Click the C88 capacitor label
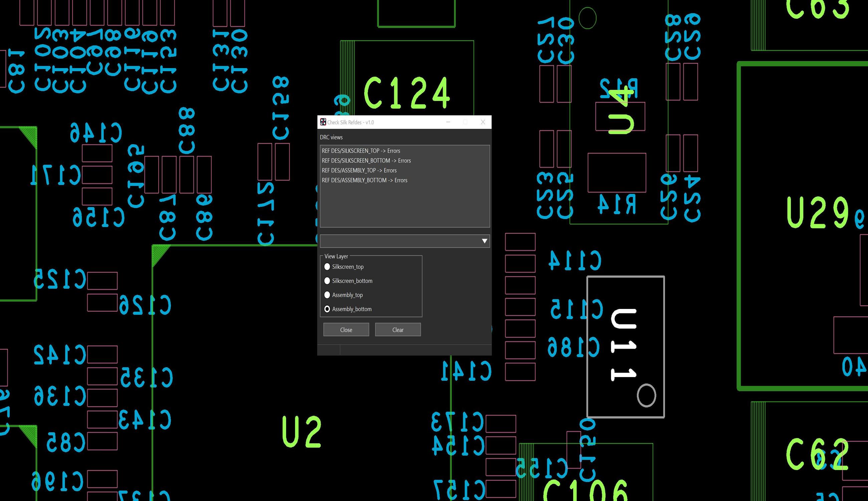 tap(187, 130)
